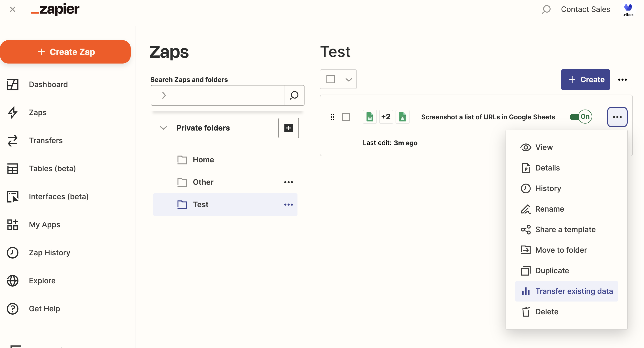Focus the Search Zaps and folders field

coord(217,95)
